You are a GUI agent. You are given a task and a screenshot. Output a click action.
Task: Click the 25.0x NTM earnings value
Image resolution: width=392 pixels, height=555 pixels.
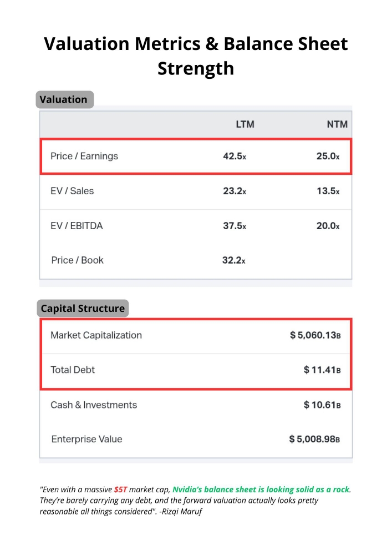tap(328, 157)
